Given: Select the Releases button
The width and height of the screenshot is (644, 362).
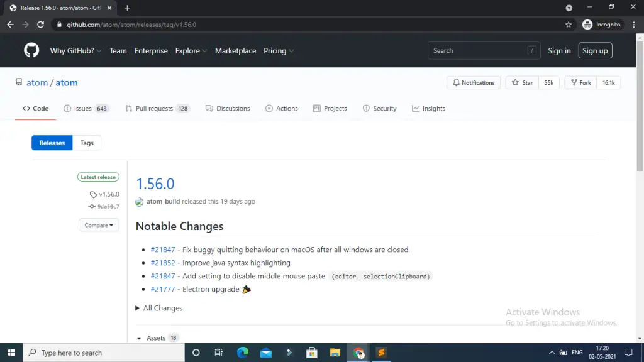Looking at the screenshot, I should pyautogui.click(x=52, y=143).
